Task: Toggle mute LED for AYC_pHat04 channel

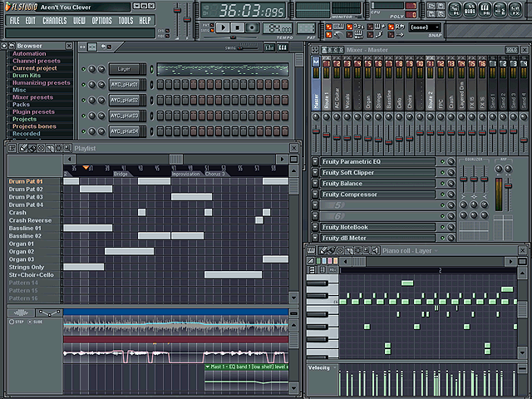Action: [83, 131]
